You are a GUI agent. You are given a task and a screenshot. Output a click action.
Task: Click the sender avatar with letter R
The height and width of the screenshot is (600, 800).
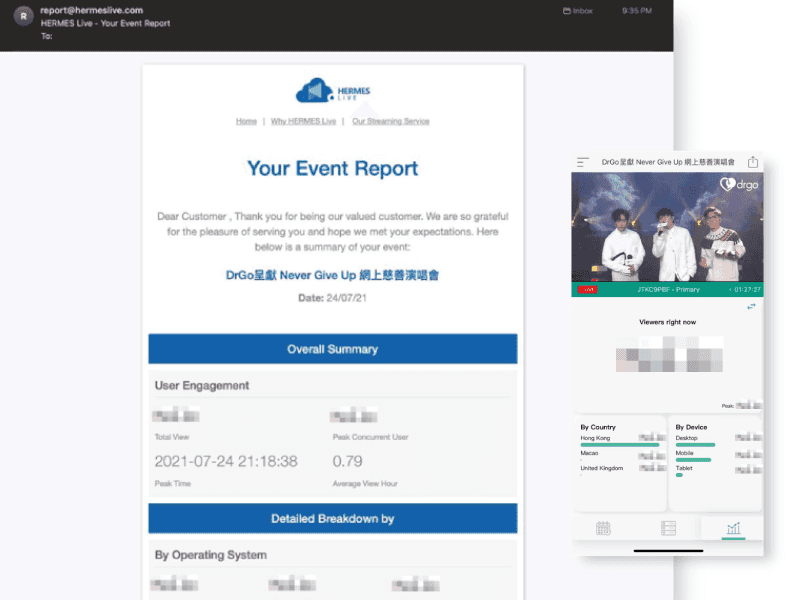pyautogui.click(x=23, y=16)
